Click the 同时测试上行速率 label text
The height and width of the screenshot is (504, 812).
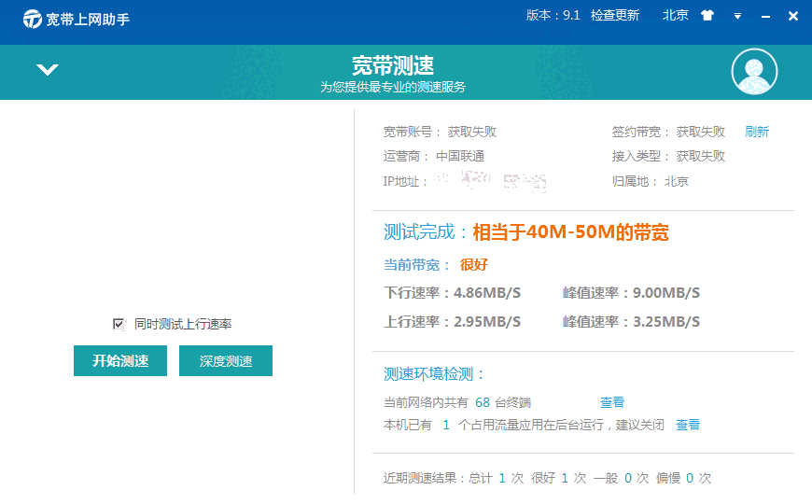[183, 324]
